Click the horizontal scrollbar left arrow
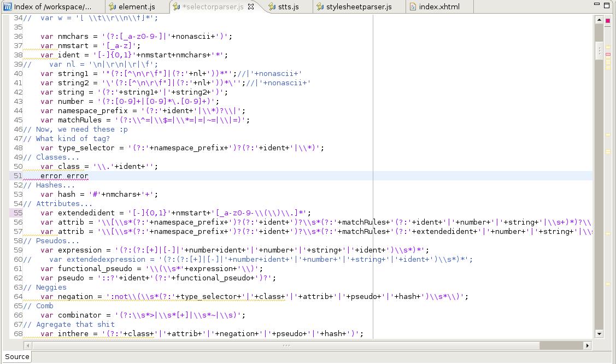 (28, 345)
